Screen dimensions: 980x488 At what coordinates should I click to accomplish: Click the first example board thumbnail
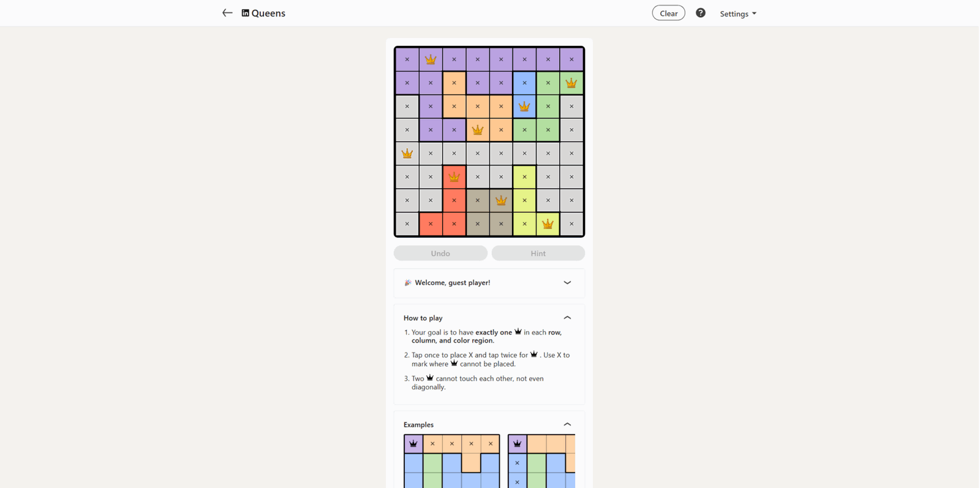(x=452, y=461)
